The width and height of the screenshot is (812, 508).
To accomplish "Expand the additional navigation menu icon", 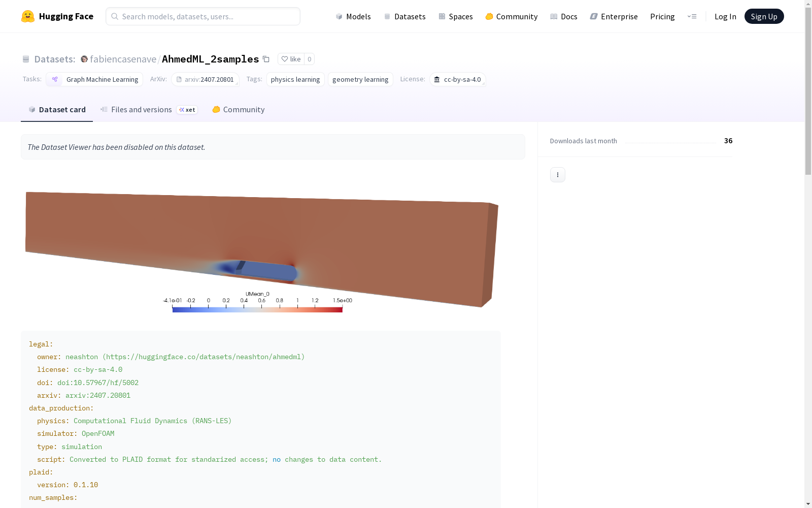I will pyautogui.click(x=692, y=16).
